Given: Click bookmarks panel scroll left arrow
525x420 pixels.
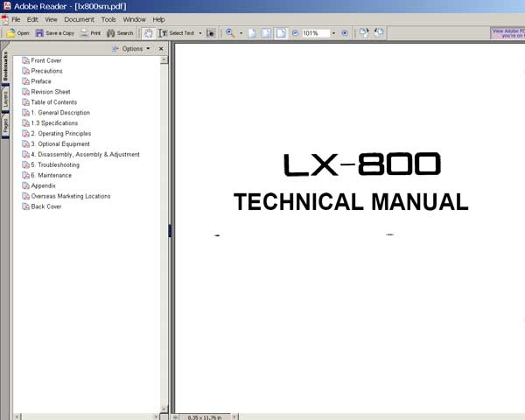Looking at the screenshot, I should click(x=17, y=416).
